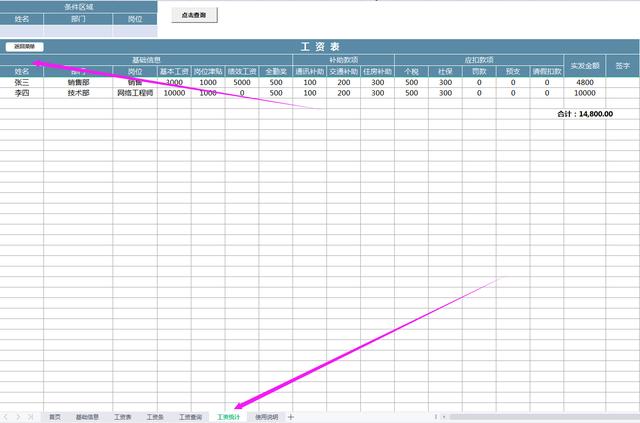Select the 技术部 department cell

[78, 93]
